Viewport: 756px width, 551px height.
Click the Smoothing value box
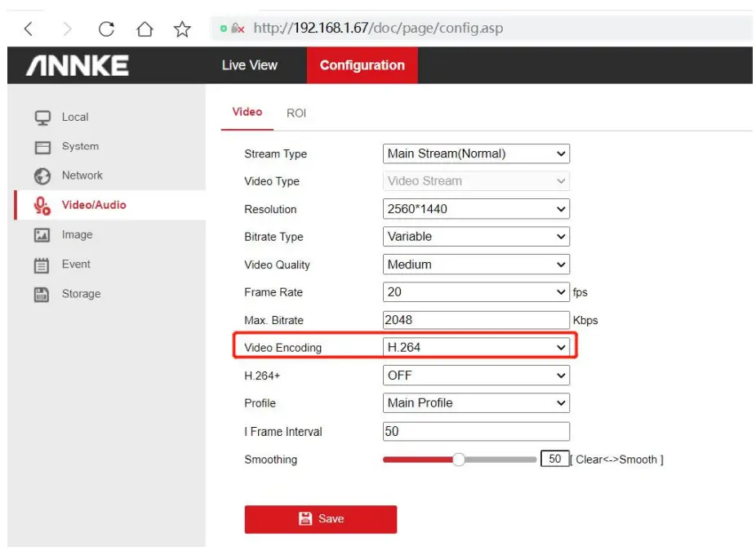[x=555, y=459]
